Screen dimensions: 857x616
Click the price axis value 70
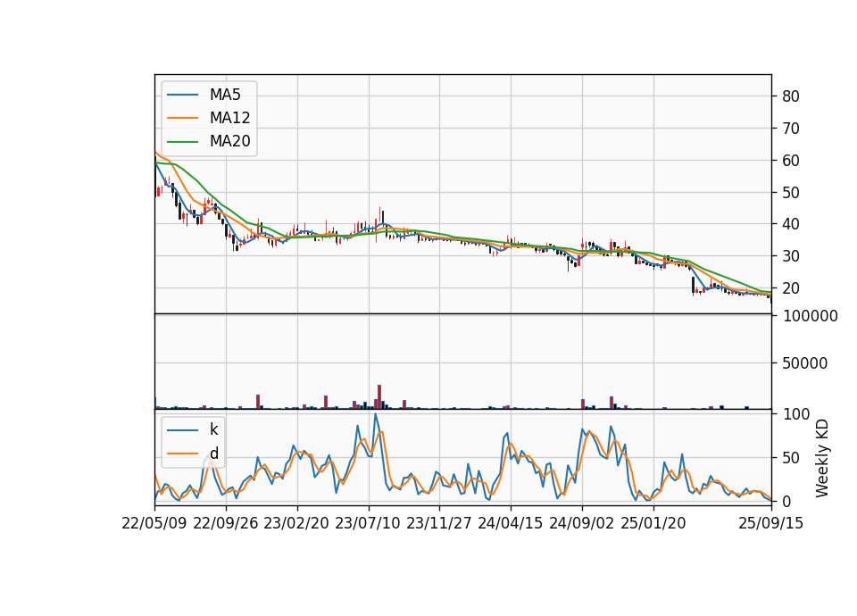[791, 129]
